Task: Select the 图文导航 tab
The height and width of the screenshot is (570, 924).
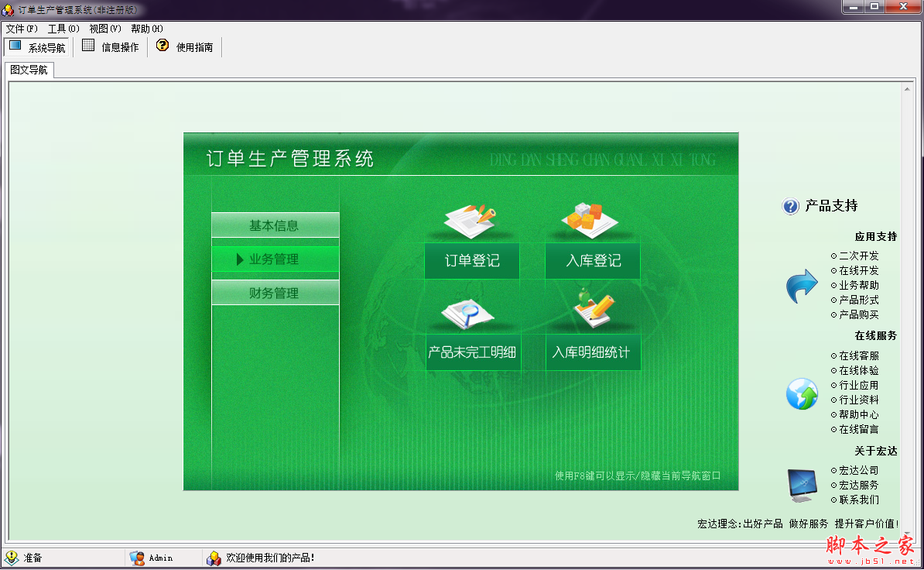Action: pos(29,70)
